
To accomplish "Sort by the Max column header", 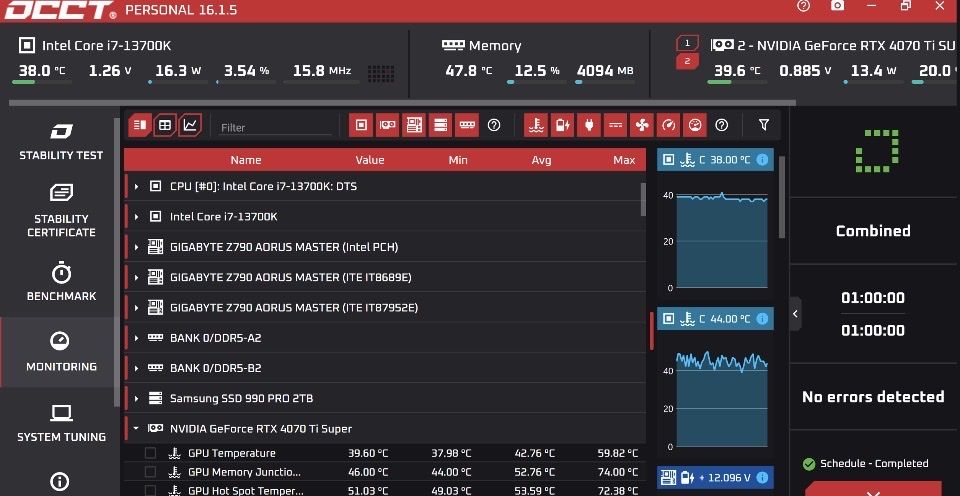I will click(x=624, y=160).
